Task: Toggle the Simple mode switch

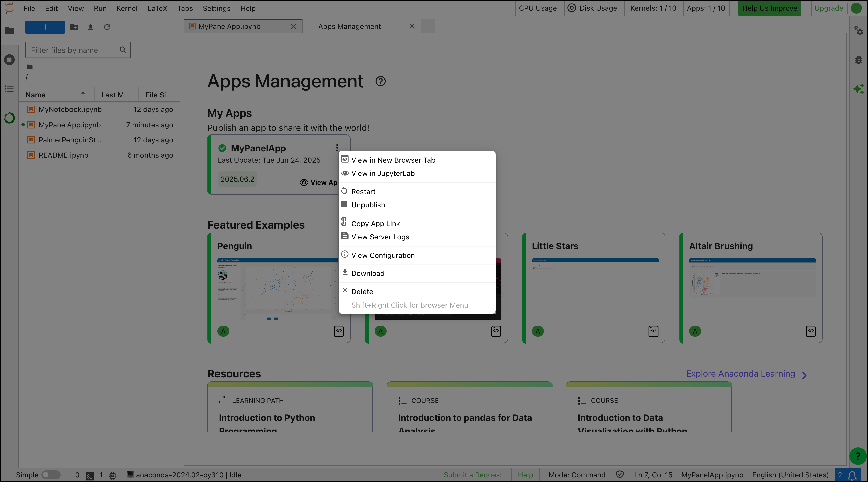Action: tap(50, 475)
